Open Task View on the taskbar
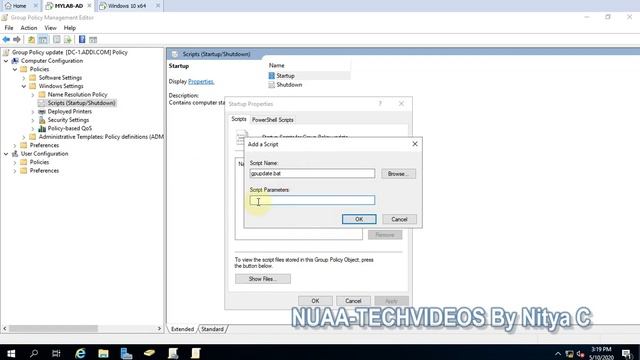The image size is (640, 360). [56, 353]
